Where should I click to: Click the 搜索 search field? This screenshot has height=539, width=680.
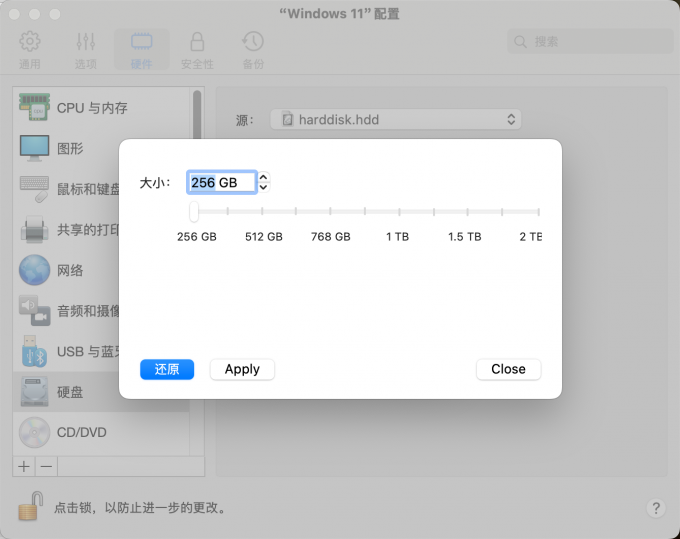[x=590, y=42]
